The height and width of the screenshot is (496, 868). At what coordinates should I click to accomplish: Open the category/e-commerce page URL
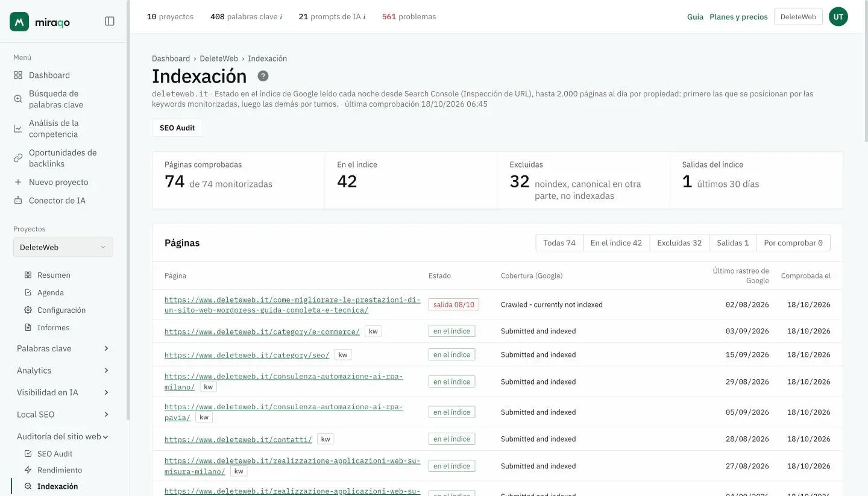pos(262,331)
